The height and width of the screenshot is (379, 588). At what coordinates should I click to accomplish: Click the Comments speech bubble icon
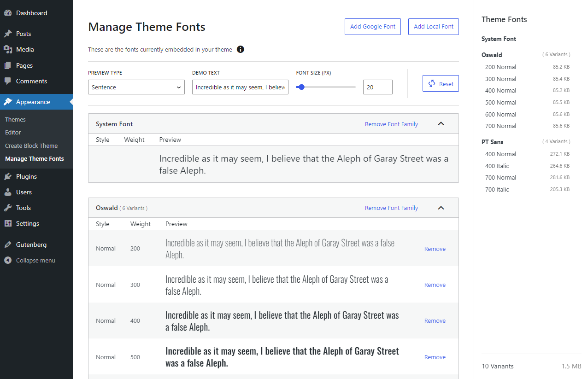tap(8, 81)
